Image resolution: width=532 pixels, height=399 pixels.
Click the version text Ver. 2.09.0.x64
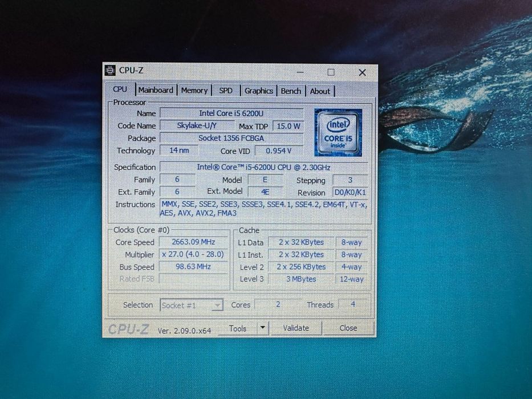[x=184, y=331]
